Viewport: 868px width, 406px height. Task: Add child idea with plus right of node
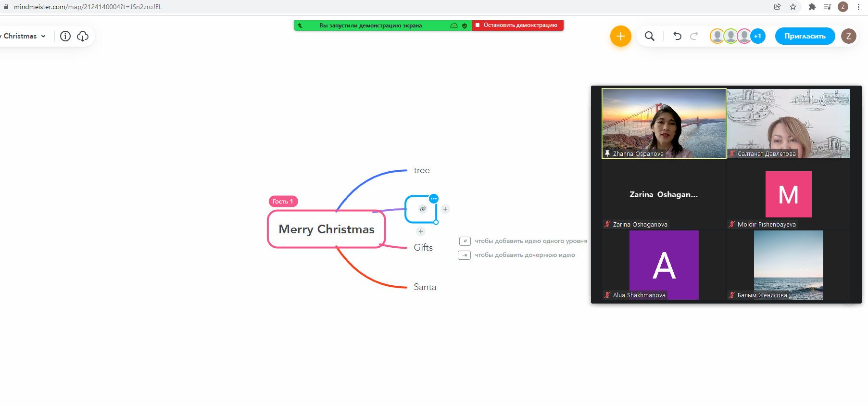(x=445, y=209)
